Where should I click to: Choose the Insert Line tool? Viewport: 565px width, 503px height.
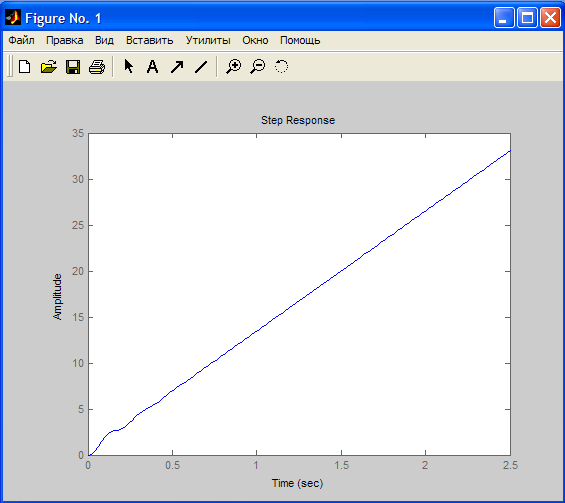pos(201,67)
